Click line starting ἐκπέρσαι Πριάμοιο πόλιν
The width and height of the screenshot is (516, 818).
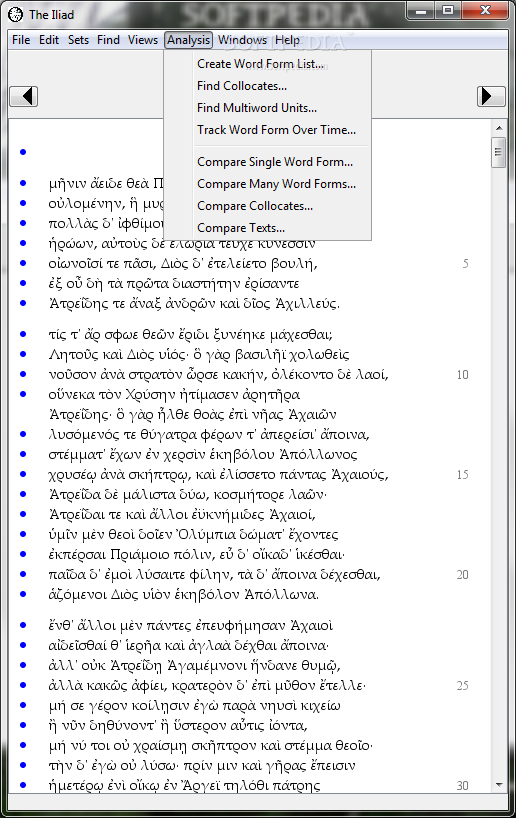coord(197,554)
